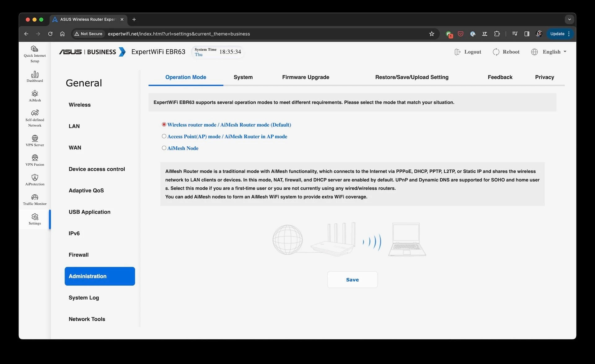This screenshot has height=364, width=595.
Task: Open the browser extensions puzzle icon
Action: [497, 34]
